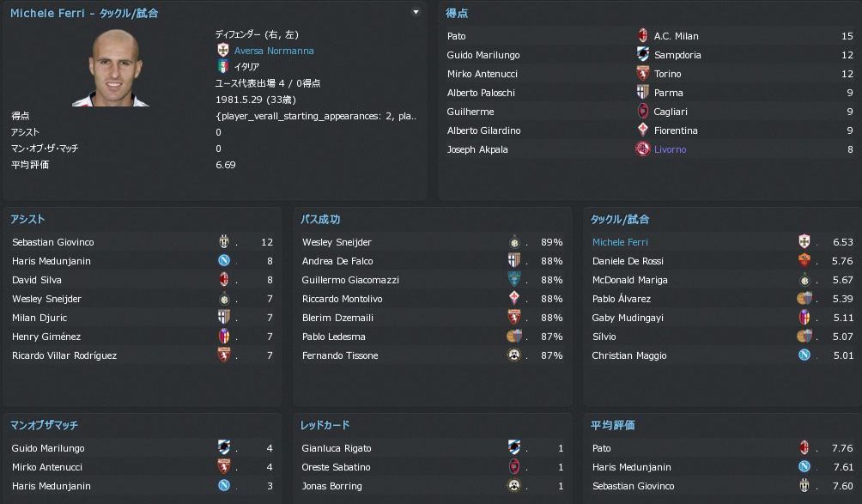Open the dropdown arrow beside Michele Ferri title

click(416, 13)
